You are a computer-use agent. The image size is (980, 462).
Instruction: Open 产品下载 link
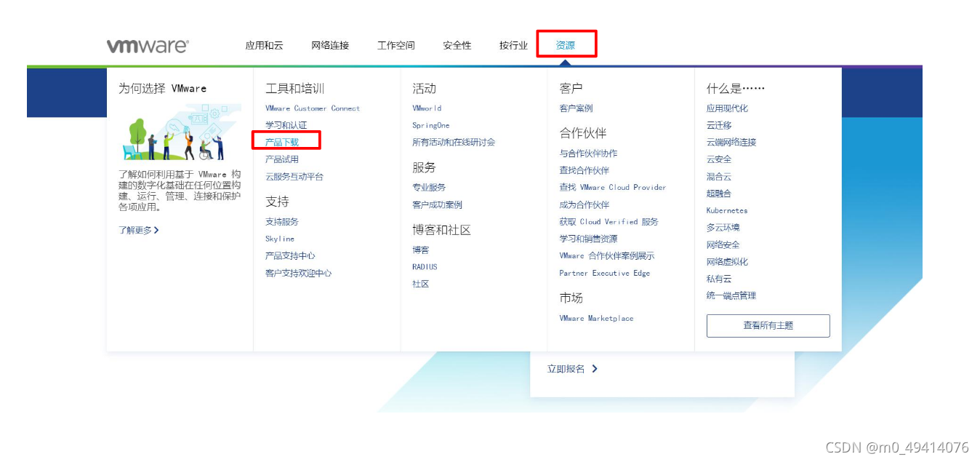click(282, 142)
